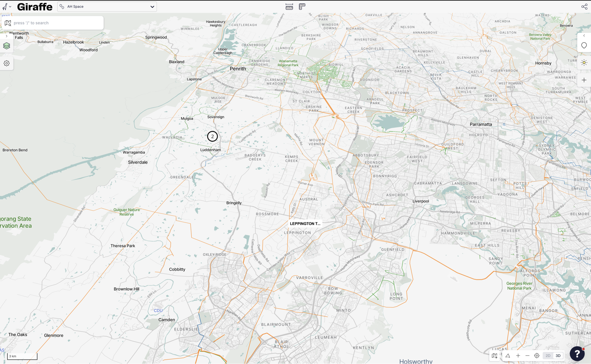Open the help question mark button
Image resolution: width=591 pixels, height=364 pixels.
(x=577, y=354)
